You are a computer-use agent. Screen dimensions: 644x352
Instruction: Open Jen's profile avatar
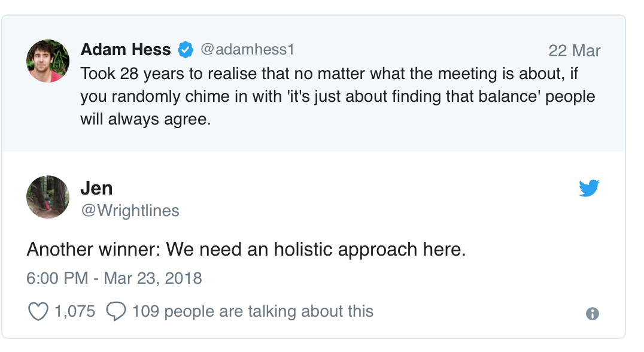point(48,197)
